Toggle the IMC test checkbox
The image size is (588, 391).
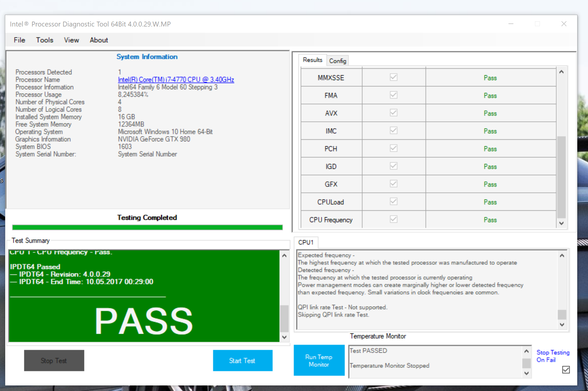point(394,130)
